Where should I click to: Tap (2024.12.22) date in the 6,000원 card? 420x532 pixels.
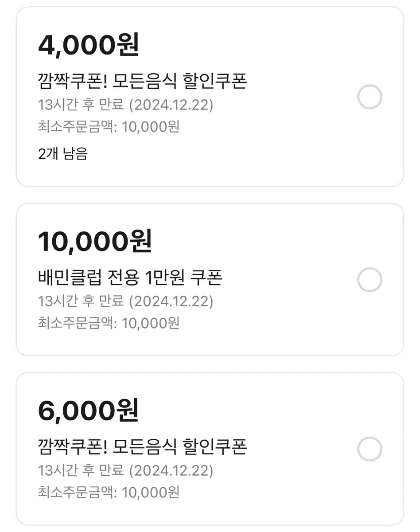point(171,470)
